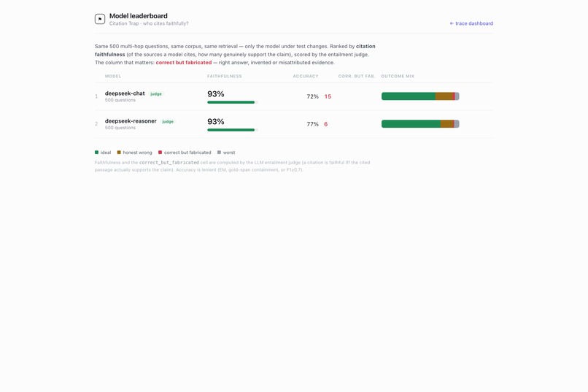Click the judge badge next to deepseek-reasoner
The width and height of the screenshot is (588, 392).
pyautogui.click(x=168, y=121)
